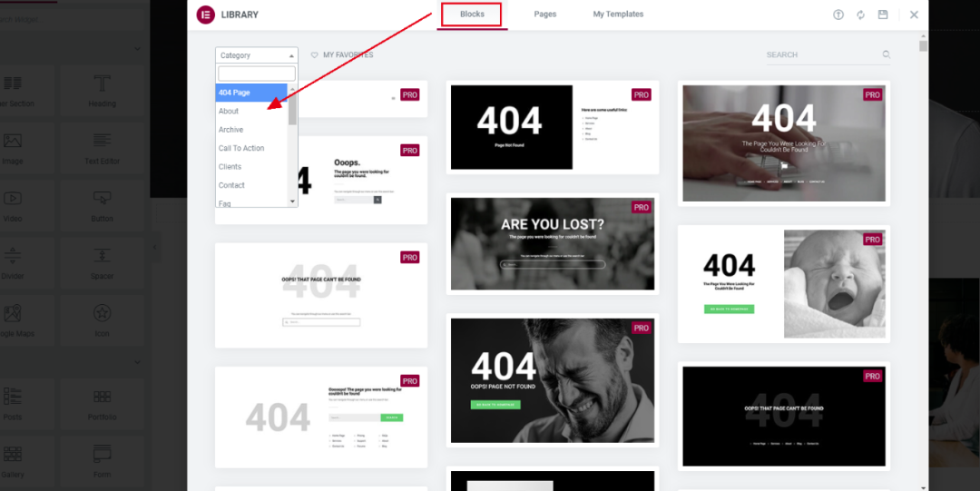Select the Blocks tab
Screen dimensions: 980x491
pyautogui.click(x=472, y=15)
